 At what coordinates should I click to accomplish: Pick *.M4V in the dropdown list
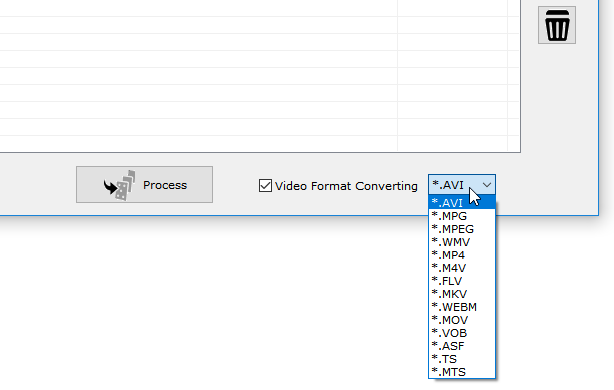pos(462,268)
